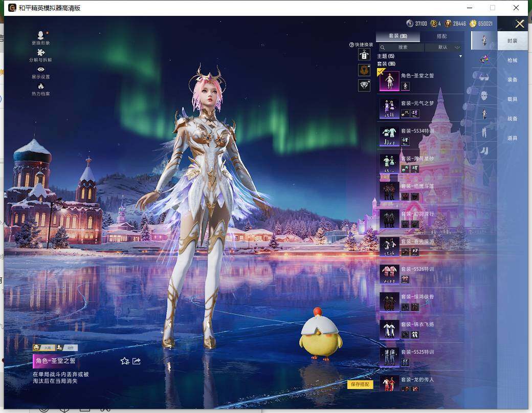Click the 套装 (96) section heading
Screen dimensions: 532x413
[386, 64]
